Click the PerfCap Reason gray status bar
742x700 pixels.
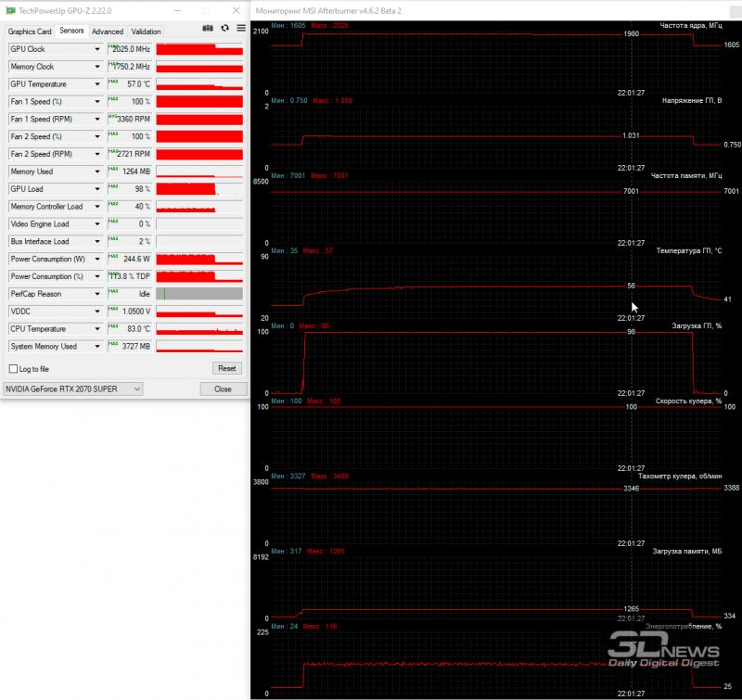click(x=199, y=294)
